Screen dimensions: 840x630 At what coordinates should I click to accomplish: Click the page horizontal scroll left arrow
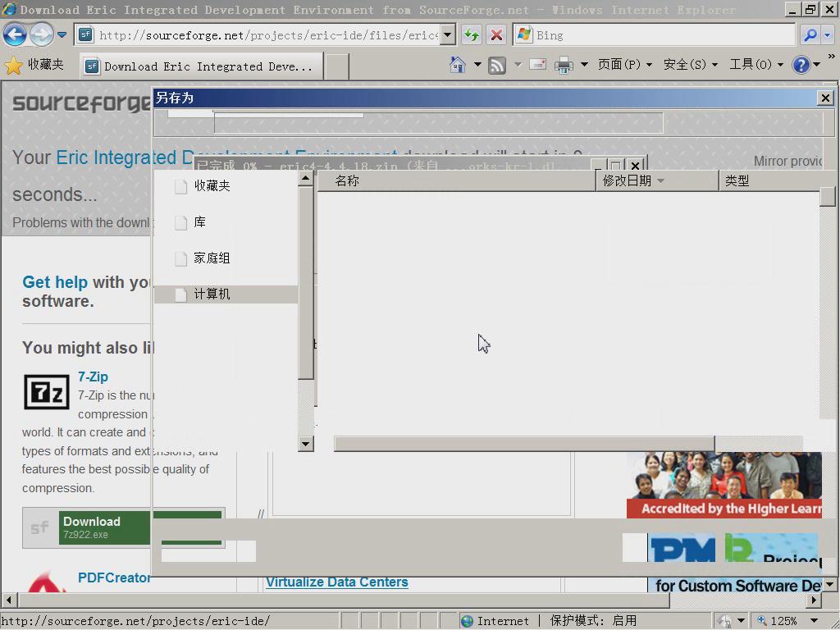click(x=9, y=600)
